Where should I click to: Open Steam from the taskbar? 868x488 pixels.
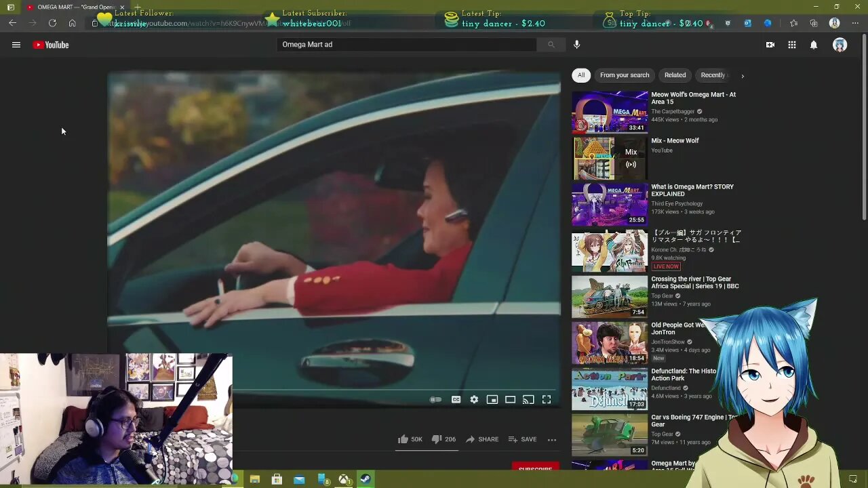point(366,480)
